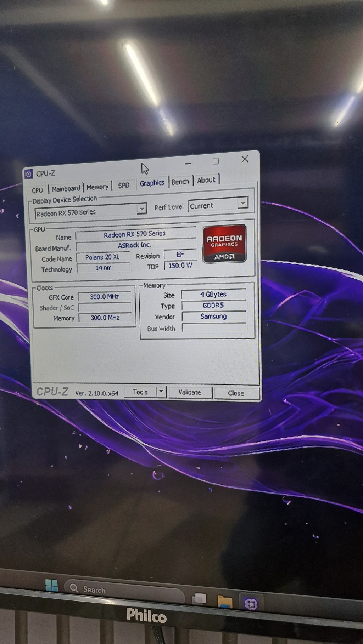The width and height of the screenshot is (363, 644).
Task: Click the GFX Core '300.0 MHz' value
Action: click(x=105, y=297)
